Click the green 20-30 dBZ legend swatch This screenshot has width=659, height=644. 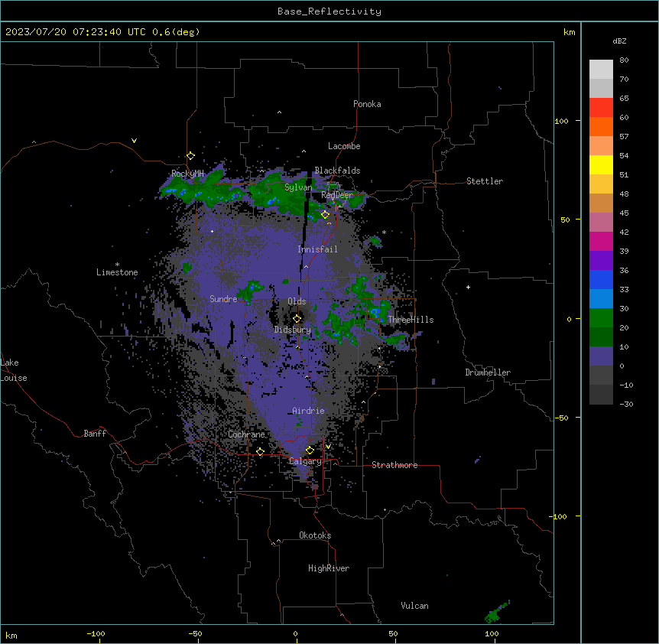click(601, 318)
